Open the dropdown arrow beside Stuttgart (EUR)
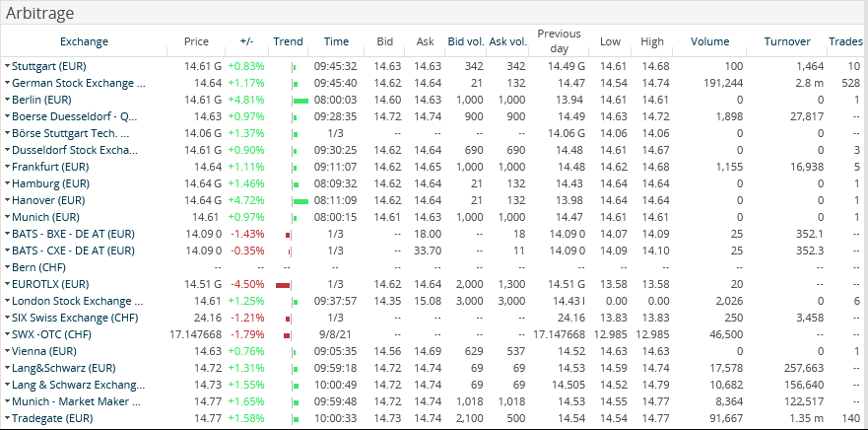 (x=7, y=66)
